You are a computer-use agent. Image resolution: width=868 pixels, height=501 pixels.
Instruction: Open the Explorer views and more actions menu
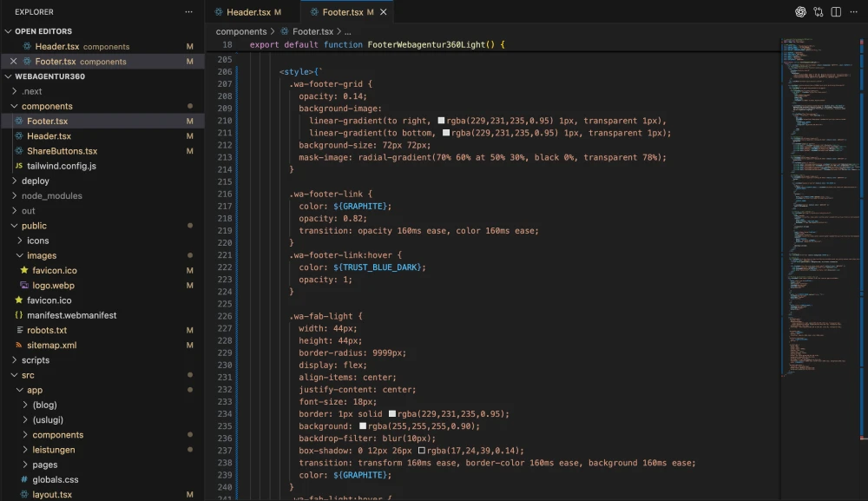[189, 12]
